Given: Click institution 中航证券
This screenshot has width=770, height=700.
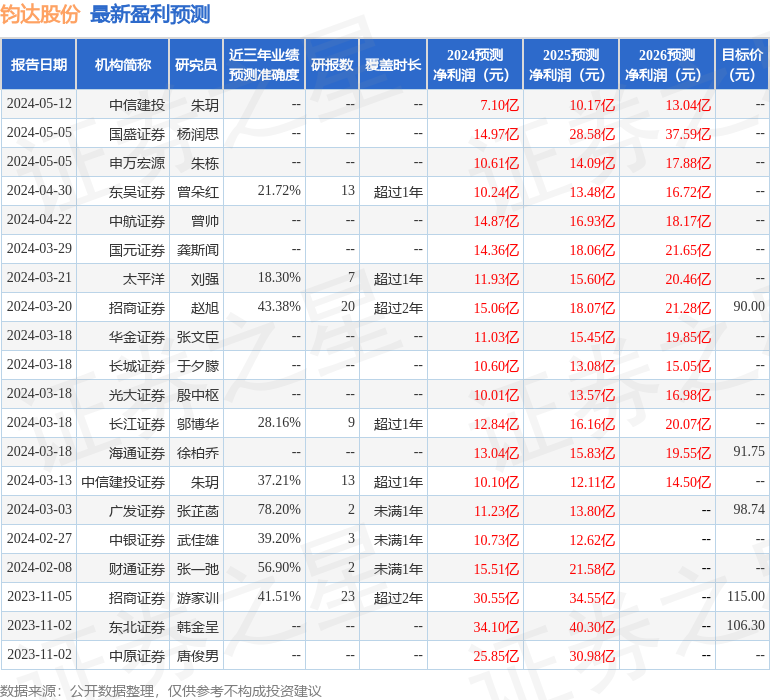Looking at the screenshot, I should pos(137,221).
